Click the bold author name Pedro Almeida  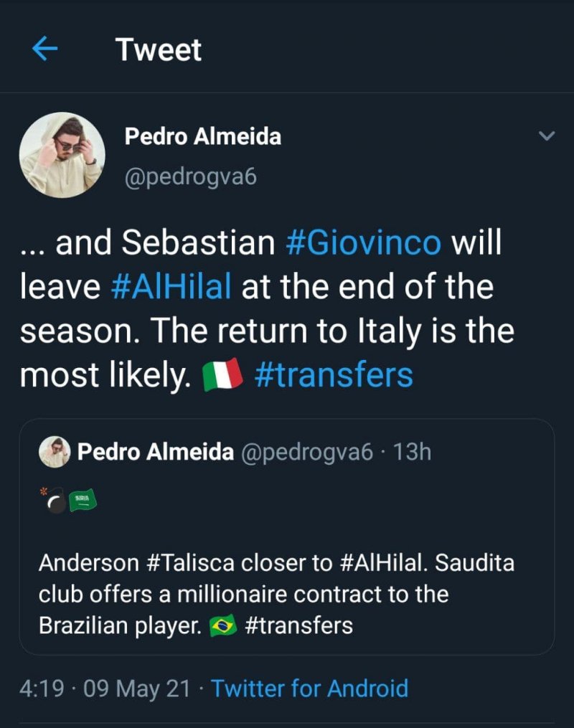click(203, 136)
